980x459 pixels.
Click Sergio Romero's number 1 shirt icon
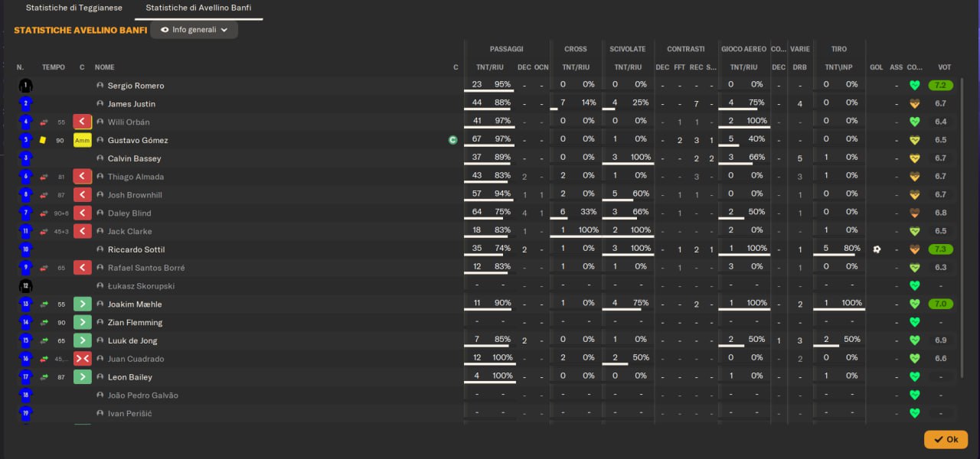(25, 86)
